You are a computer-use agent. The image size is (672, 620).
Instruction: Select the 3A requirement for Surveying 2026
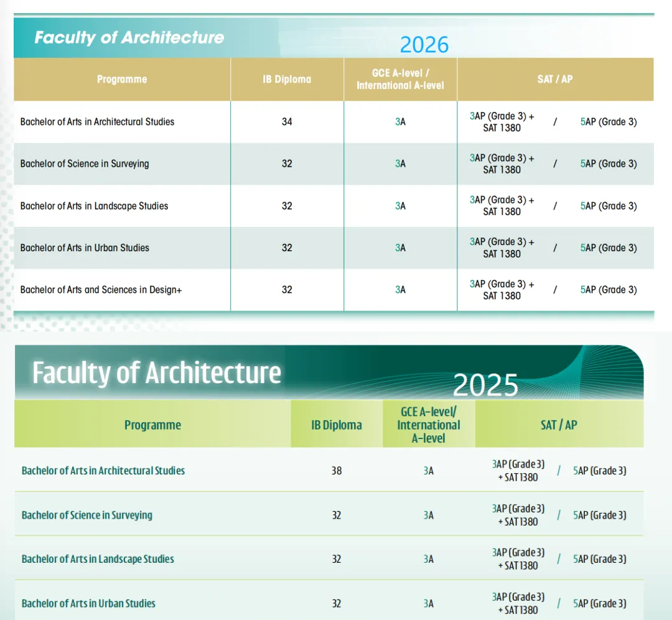point(399,164)
